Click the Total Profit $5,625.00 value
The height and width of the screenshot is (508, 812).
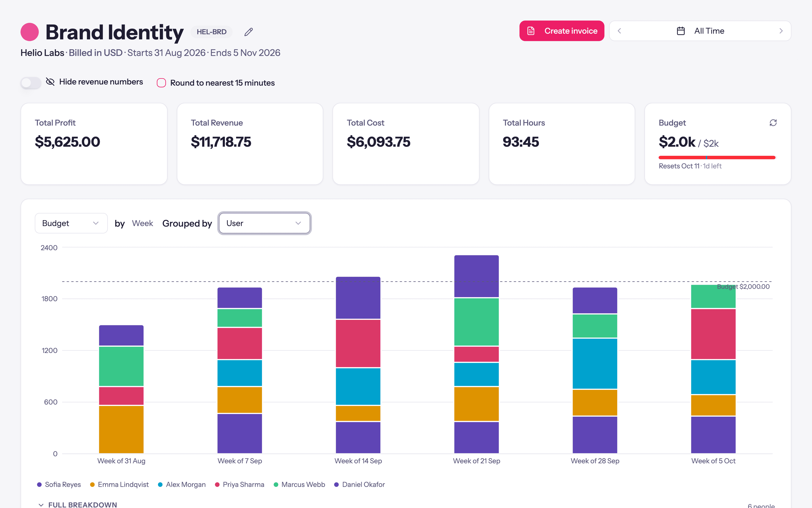coord(67,142)
